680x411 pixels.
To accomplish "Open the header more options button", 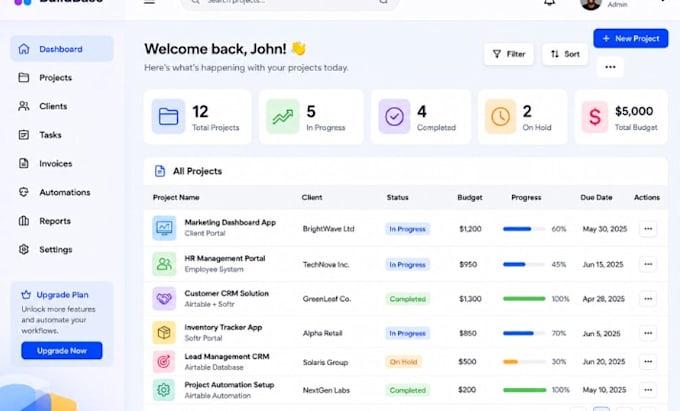I will [610, 67].
